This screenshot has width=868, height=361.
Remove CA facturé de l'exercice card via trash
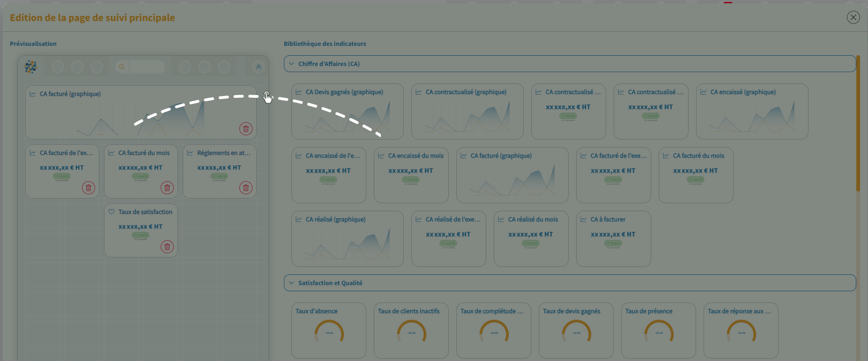89,188
